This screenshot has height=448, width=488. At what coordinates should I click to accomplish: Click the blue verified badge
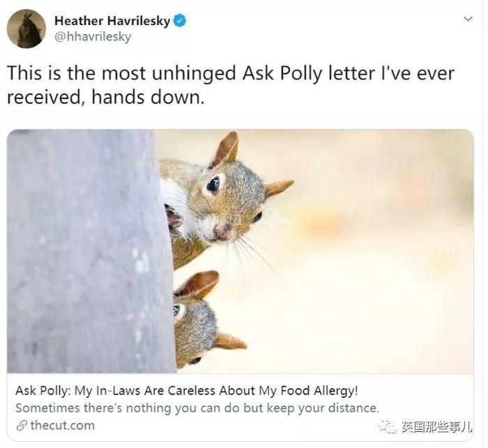pyautogui.click(x=180, y=20)
